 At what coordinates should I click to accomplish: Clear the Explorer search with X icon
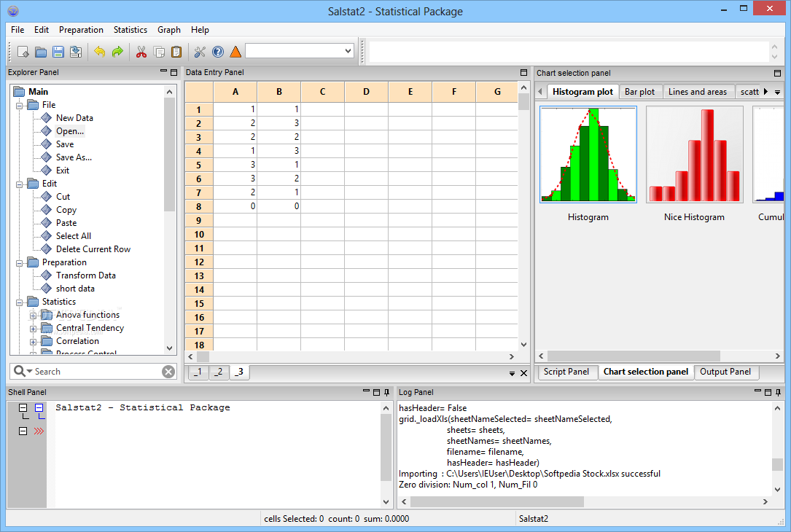(168, 372)
